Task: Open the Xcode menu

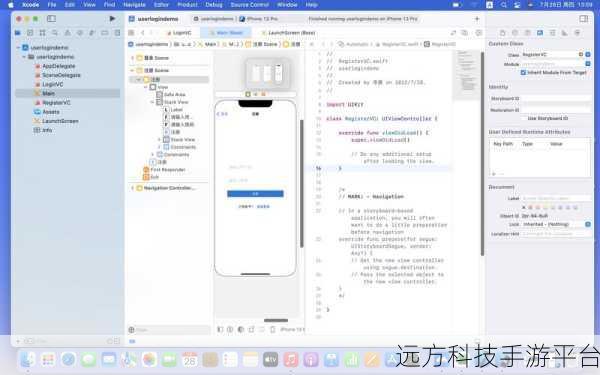Action: [31, 5]
